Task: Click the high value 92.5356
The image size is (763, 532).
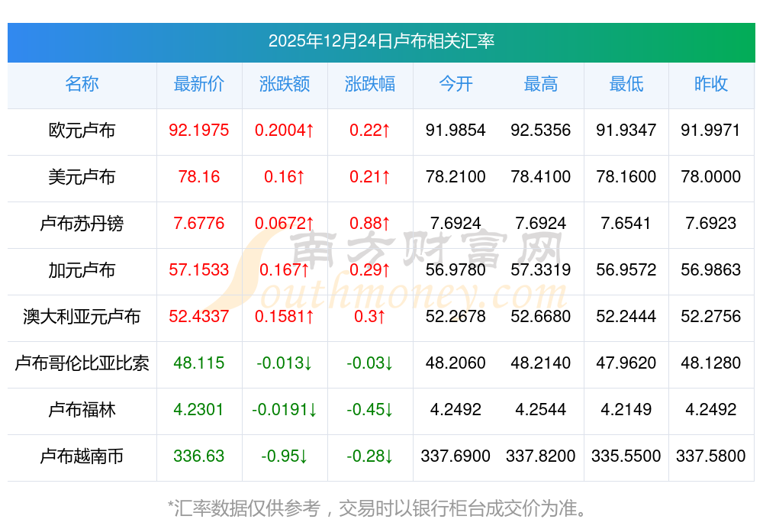Action: coord(541,130)
